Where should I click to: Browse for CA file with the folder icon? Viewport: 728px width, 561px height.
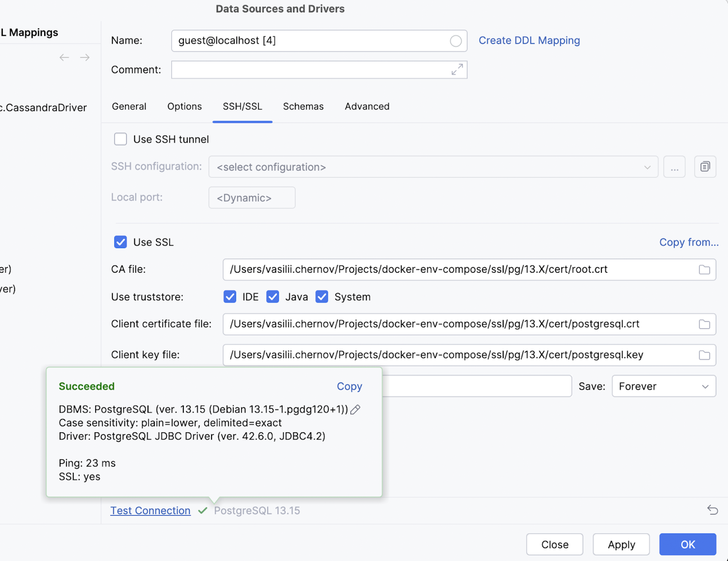click(x=704, y=269)
